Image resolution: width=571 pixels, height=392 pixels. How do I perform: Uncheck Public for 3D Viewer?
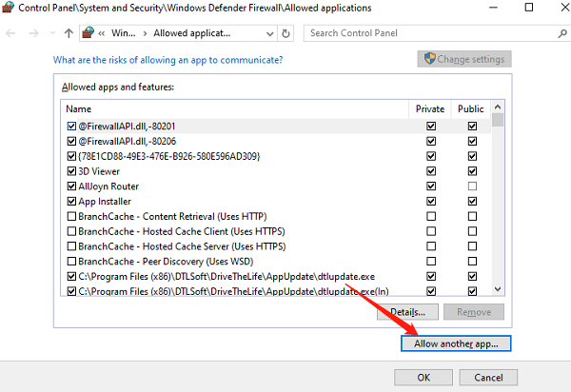[x=472, y=171]
